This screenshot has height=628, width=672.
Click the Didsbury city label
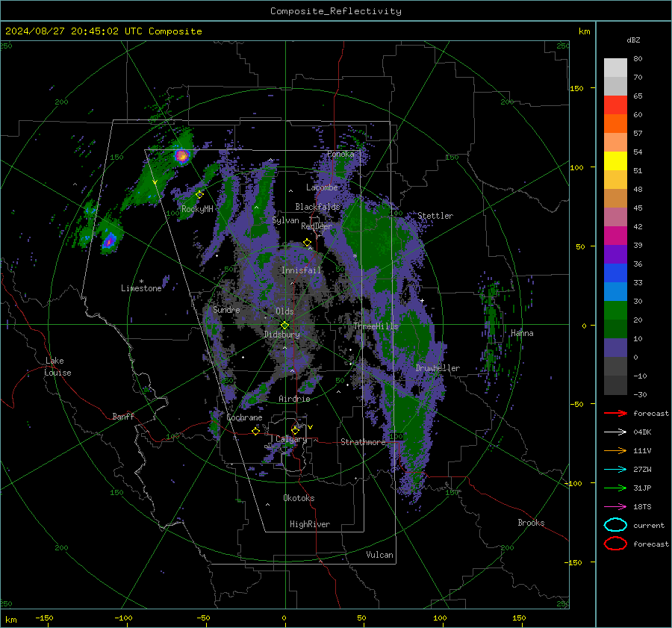coord(282,335)
